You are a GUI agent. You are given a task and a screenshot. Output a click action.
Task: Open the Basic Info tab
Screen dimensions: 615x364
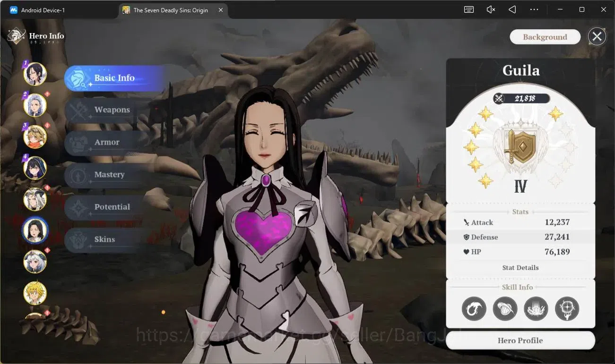[x=114, y=78]
